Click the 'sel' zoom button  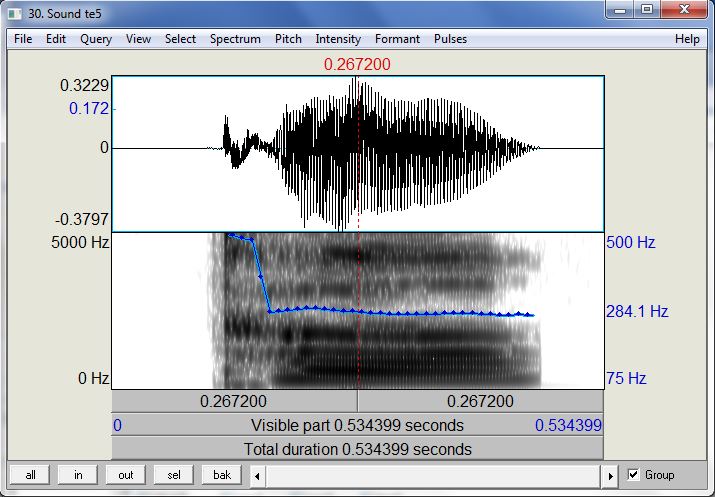174,475
